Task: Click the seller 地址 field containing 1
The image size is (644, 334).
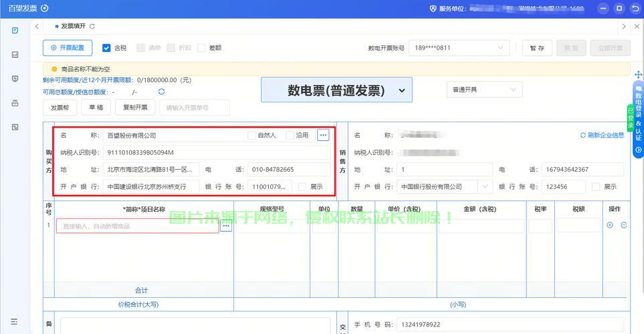Action: [445, 170]
